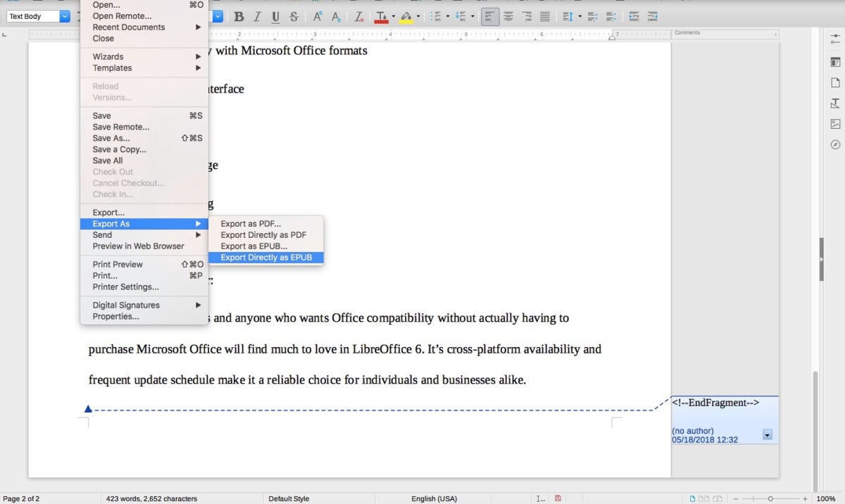Open font color dropdown arrow
Image resolution: width=845 pixels, height=504 pixels.
[393, 16]
